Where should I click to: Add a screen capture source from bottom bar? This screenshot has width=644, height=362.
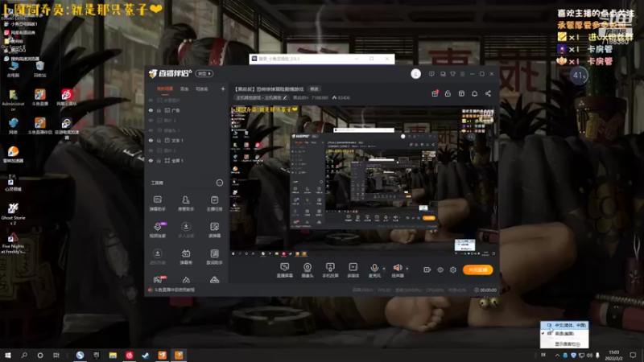(x=285, y=270)
